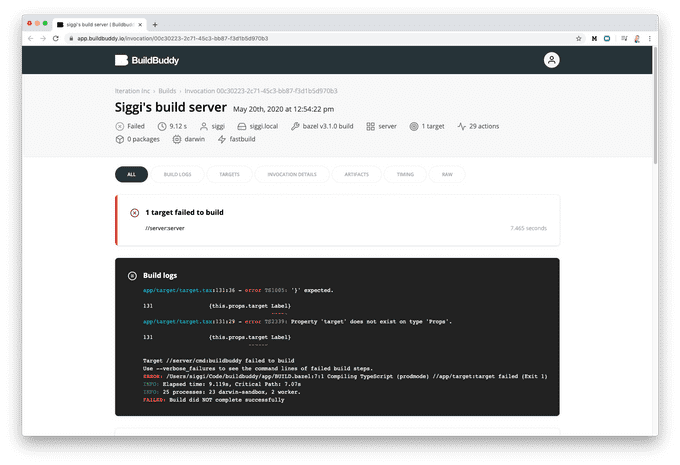Go forward in browser history

tap(43, 38)
